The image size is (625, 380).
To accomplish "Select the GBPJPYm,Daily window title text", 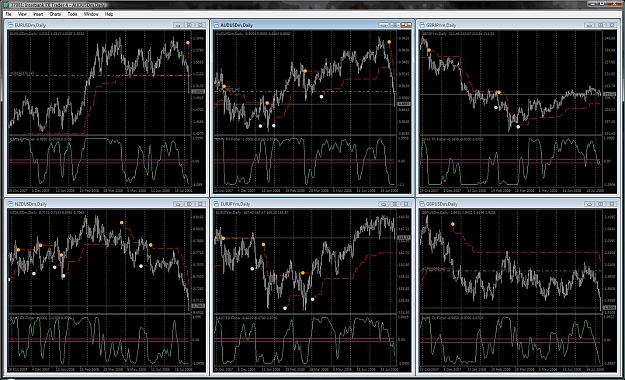I will [441, 25].
